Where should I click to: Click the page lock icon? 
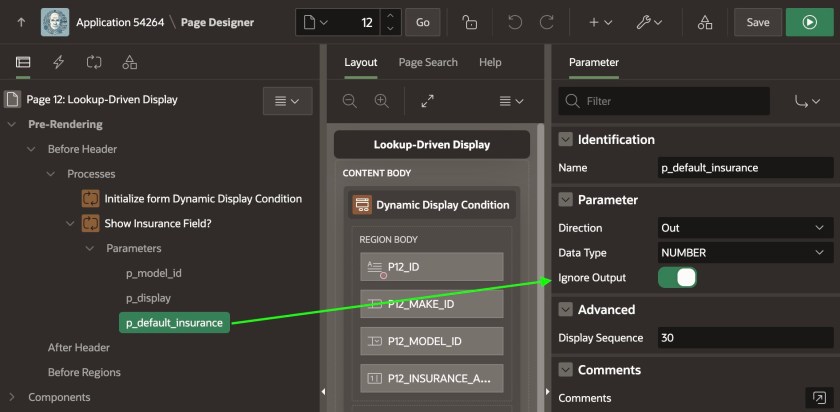click(x=470, y=22)
